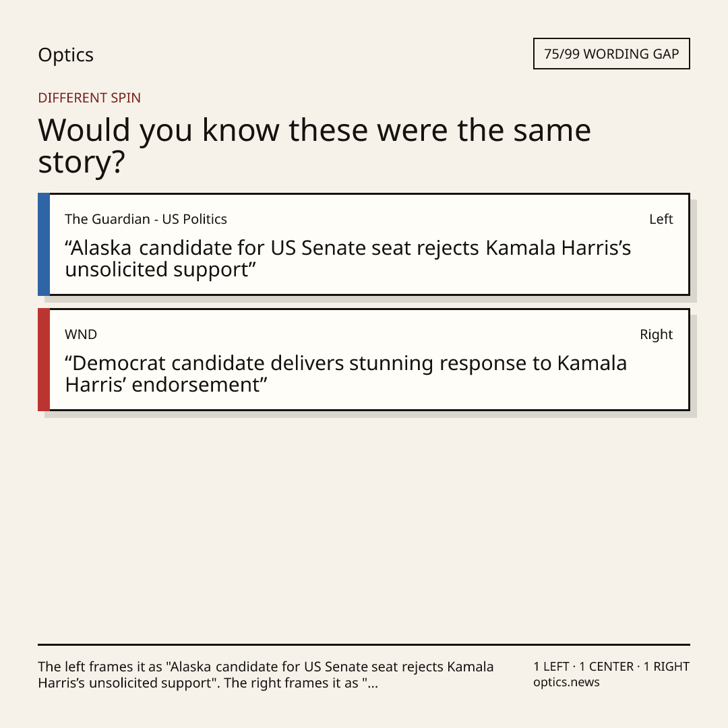The image size is (728, 728).
Task: Click the truncated framing summary text
Action: [266, 675]
